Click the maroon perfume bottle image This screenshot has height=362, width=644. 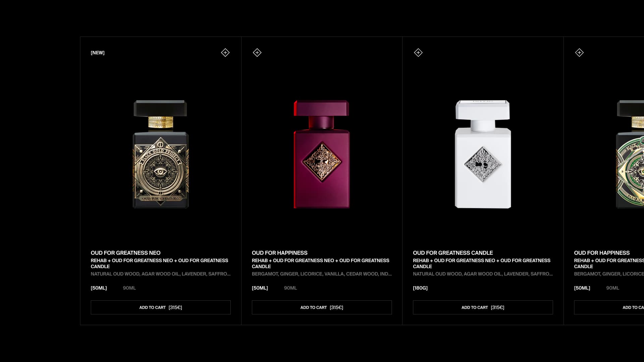[322, 154]
